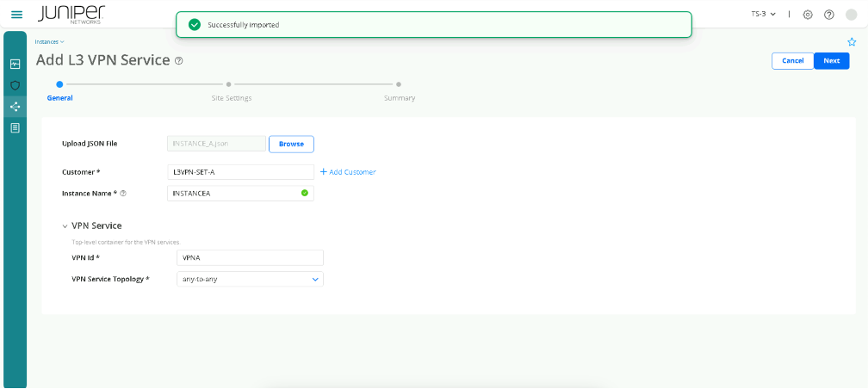Viewport: 868px width, 389px height.
Task: Click the Juniper Networks logo
Action: [72, 15]
